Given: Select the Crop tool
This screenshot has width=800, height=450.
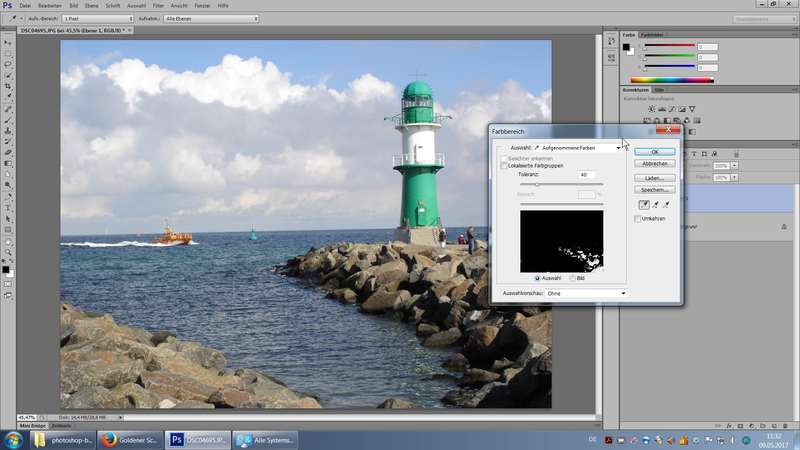Looking at the screenshot, I should pos(8,86).
